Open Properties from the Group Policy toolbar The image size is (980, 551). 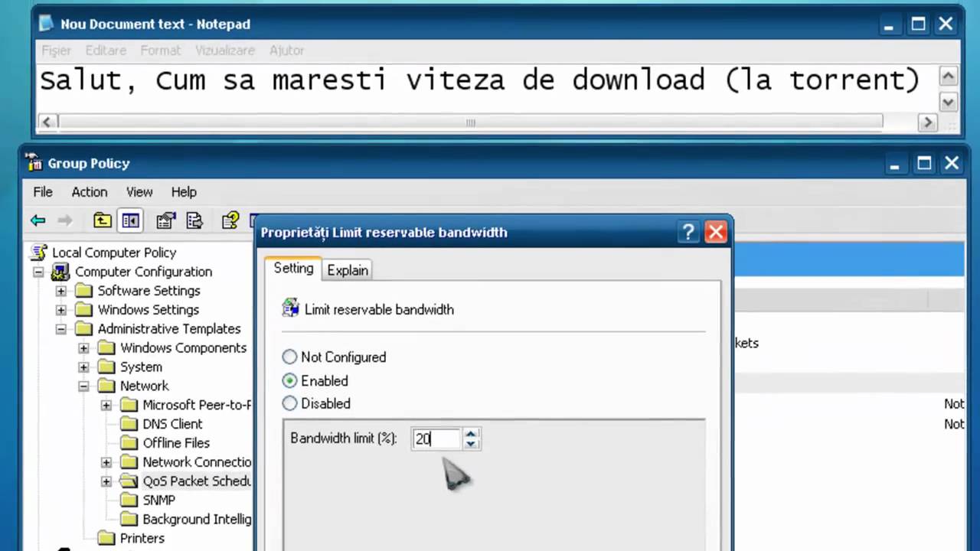click(165, 220)
